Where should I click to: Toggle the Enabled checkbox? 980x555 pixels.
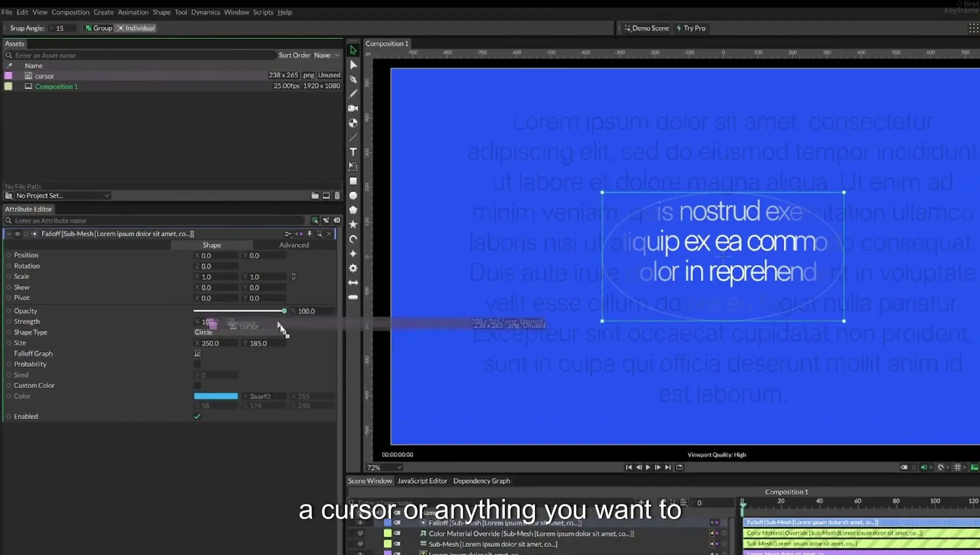198,416
